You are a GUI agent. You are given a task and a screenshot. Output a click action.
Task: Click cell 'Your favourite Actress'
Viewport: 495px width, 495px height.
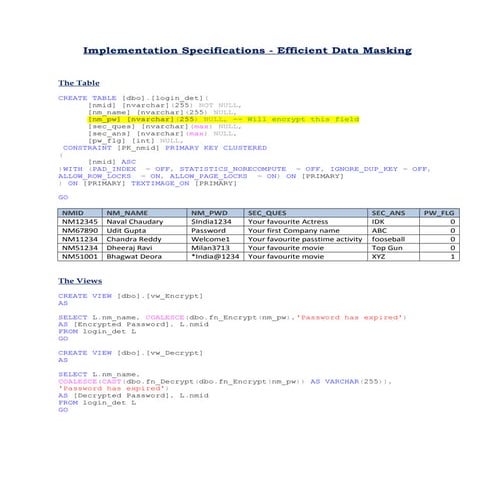[x=306, y=222]
